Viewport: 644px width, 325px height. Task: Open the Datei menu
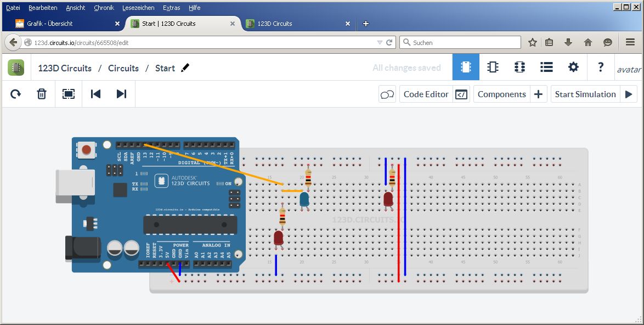point(13,8)
